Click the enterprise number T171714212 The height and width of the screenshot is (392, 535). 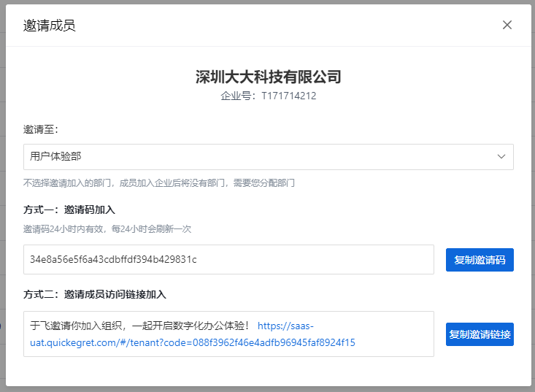point(288,96)
